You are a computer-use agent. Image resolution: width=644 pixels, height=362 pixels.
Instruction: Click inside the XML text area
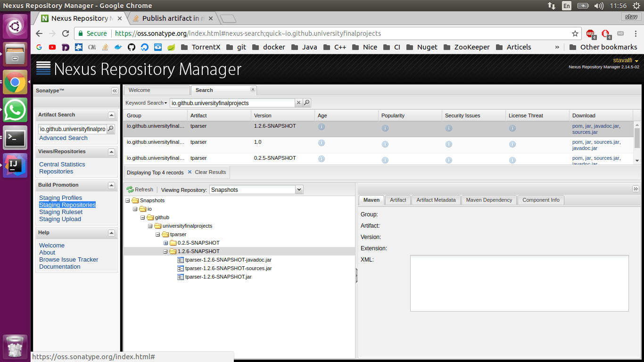coord(519,283)
